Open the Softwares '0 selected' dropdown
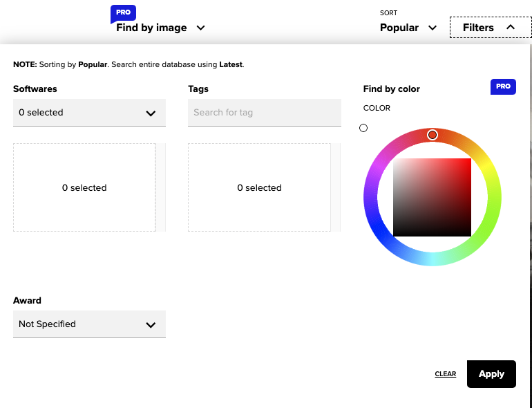The height and width of the screenshot is (408, 532). point(89,113)
